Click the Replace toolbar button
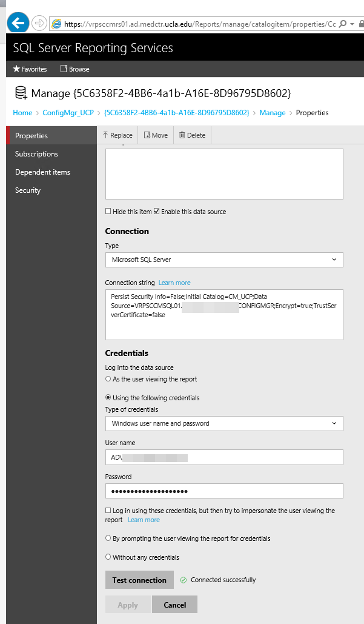The height and width of the screenshot is (624, 364). [x=117, y=135]
